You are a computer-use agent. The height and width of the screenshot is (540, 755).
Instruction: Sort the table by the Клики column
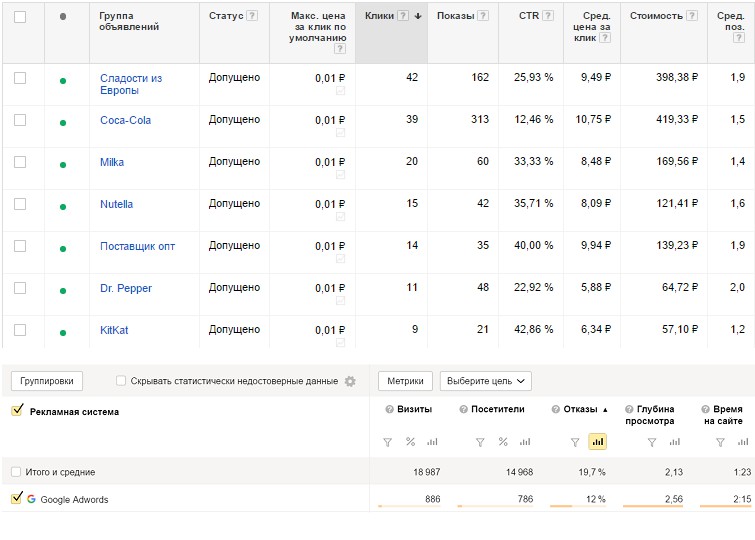[379, 16]
